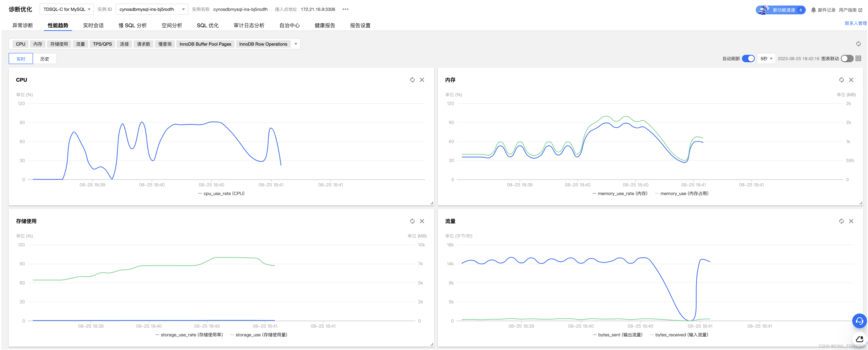Viewport: 868px width, 350px height.
Task: Open 新功能速递 announcements
Action: click(780, 10)
